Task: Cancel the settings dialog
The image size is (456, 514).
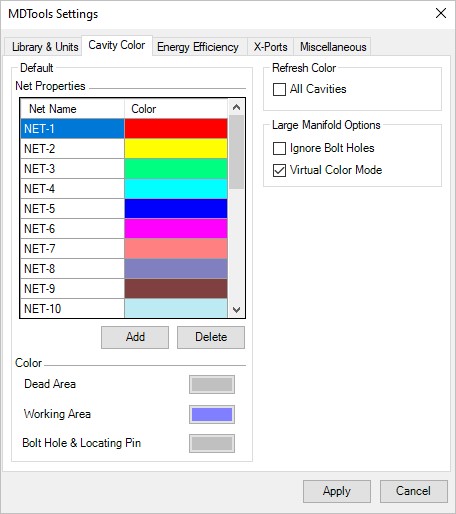Action: (414, 491)
